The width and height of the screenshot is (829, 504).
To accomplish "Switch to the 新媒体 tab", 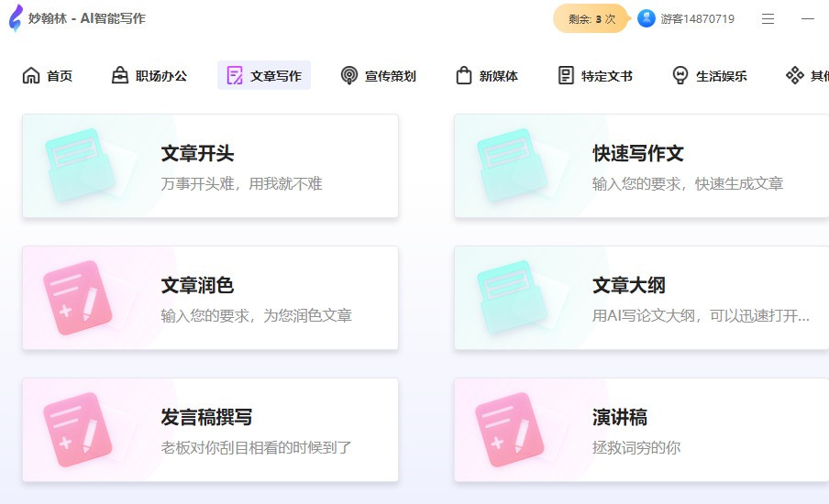I will pos(487,75).
